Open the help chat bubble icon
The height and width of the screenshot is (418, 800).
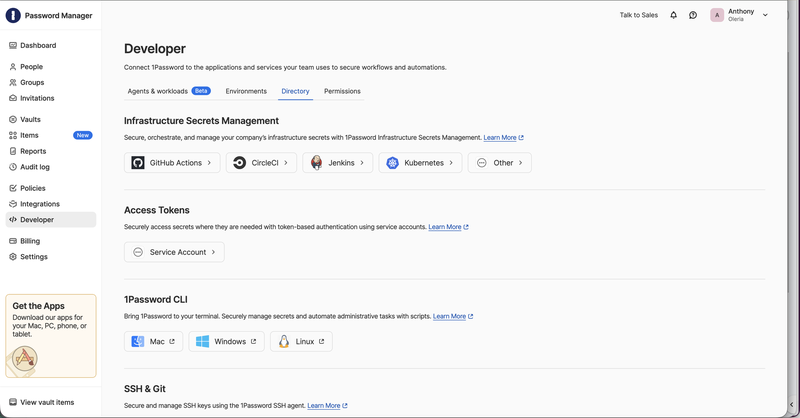693,15
